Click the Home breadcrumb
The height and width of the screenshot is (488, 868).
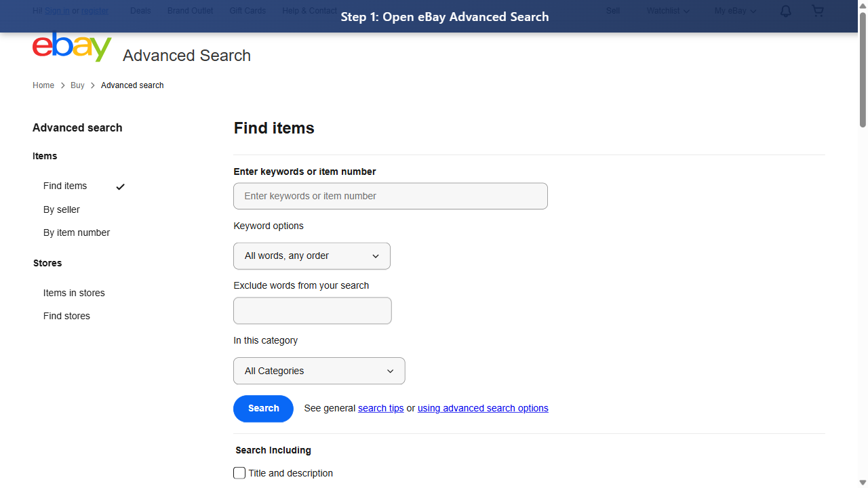coord(43,85)
